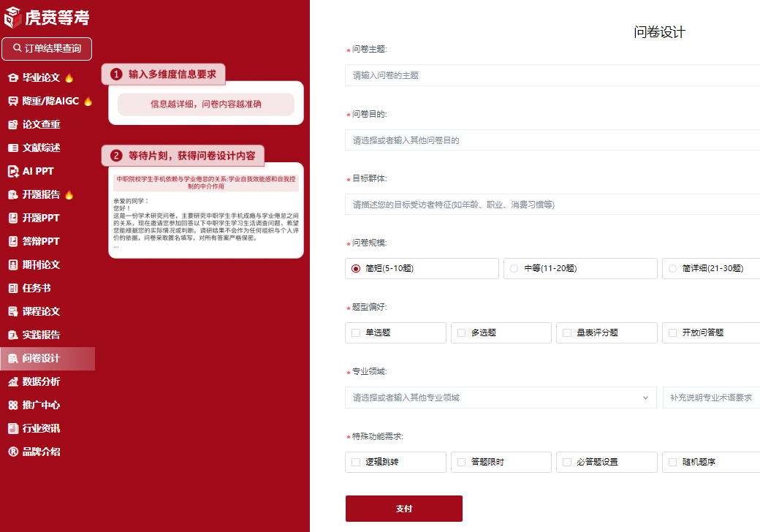Open 行业资讯 link
Viewport: 760px width, 532px height.
coord(41,428)
